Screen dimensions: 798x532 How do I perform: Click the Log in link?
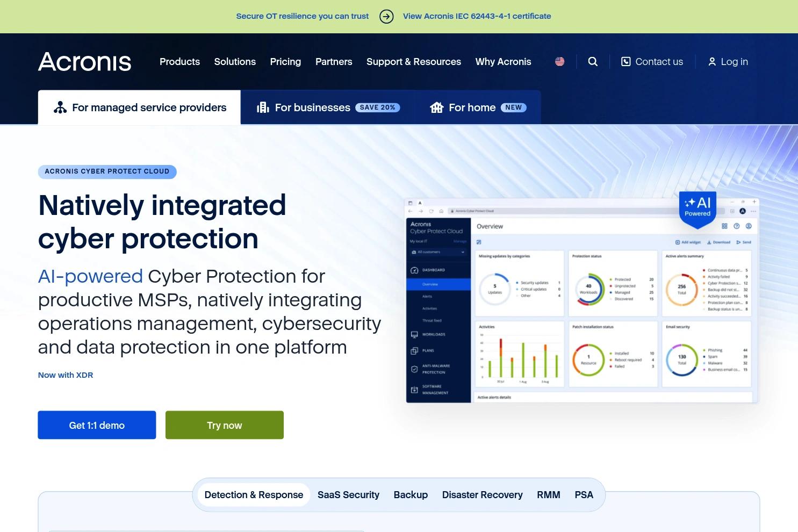pos(728,62)
